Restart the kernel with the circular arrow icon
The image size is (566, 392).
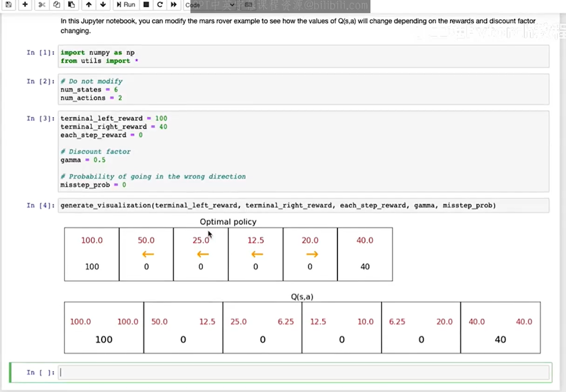pos(160,5)
